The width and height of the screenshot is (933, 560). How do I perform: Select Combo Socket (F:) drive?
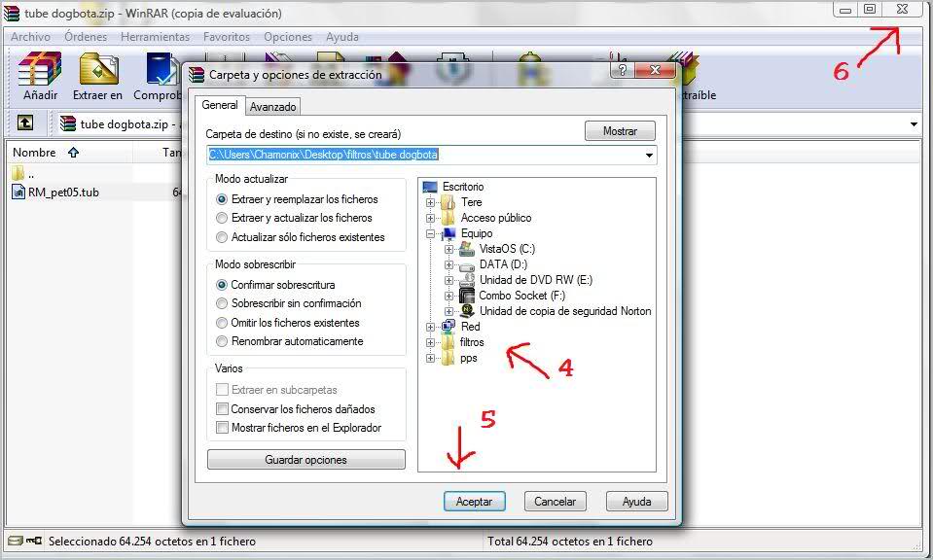[521, 295]
